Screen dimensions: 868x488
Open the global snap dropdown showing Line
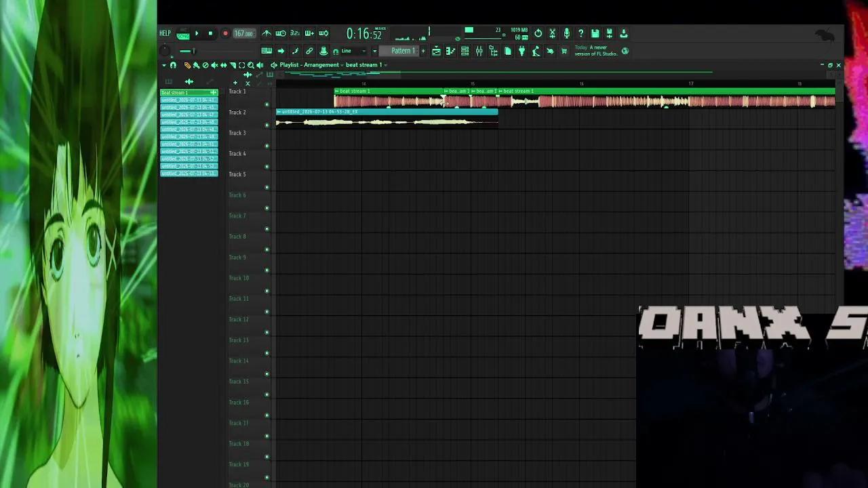(354, 51)
